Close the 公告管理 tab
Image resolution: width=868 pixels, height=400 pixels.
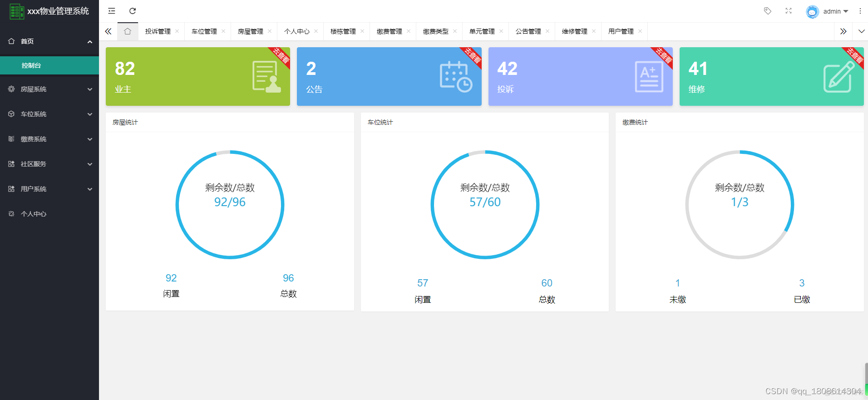coord(547,31)
